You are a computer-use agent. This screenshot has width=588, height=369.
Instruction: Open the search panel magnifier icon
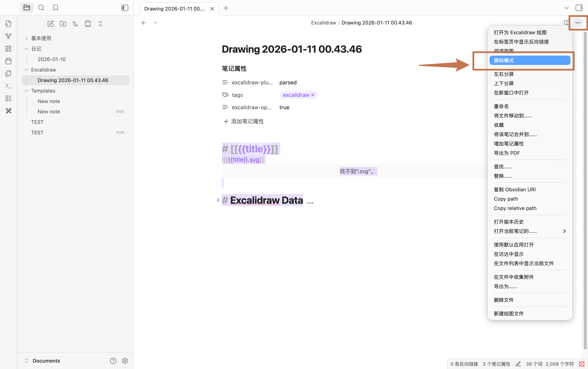tap(41, 8)
